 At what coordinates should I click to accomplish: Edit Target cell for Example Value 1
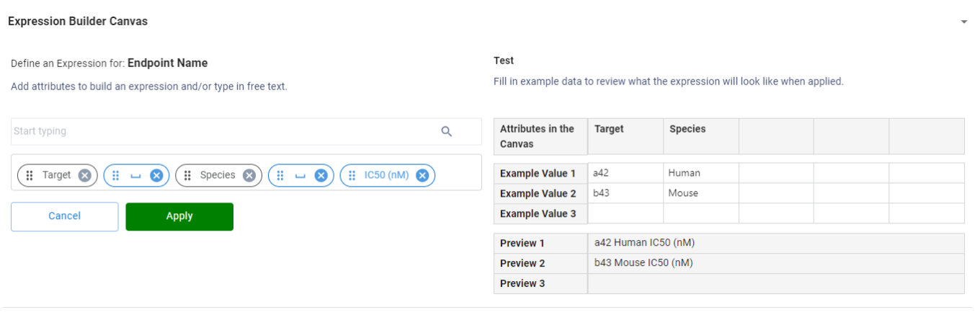[x=625, y=173]
